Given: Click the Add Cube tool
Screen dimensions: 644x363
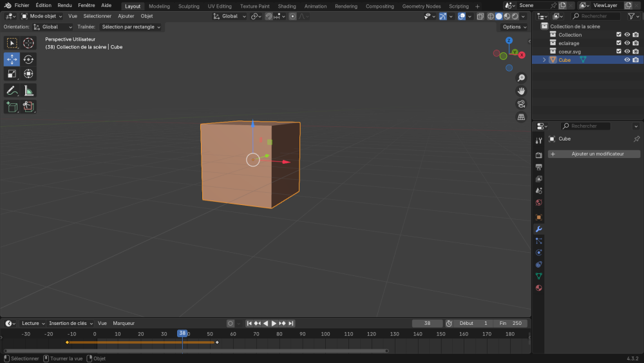Looking at the screenshot, I should point(12,106).
